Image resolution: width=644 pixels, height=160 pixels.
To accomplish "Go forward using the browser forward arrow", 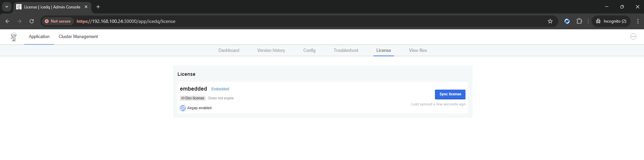I will point(19,21).
